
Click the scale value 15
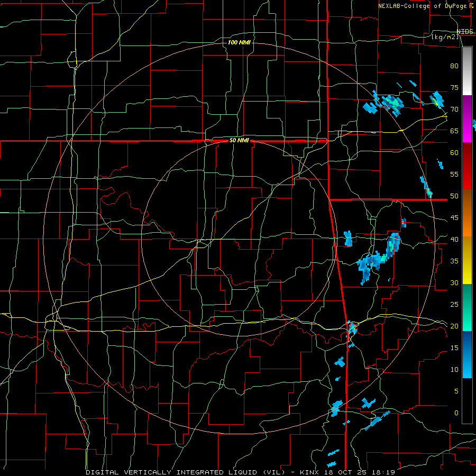(x=454, y=348)
